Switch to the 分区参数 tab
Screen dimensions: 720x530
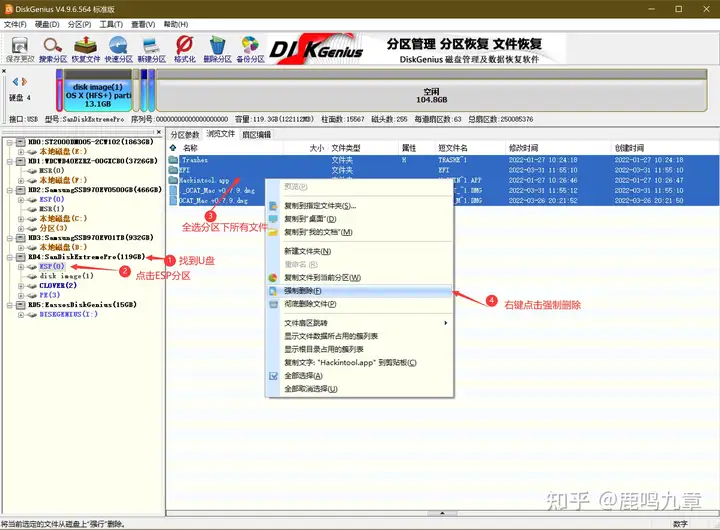(x=185, y=135)
